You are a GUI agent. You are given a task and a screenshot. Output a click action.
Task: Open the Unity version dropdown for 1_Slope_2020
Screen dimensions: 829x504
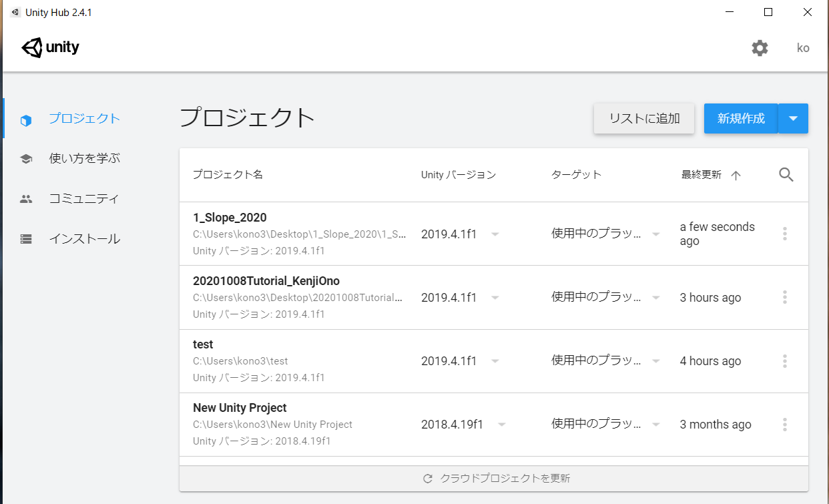tap(495, 234)
